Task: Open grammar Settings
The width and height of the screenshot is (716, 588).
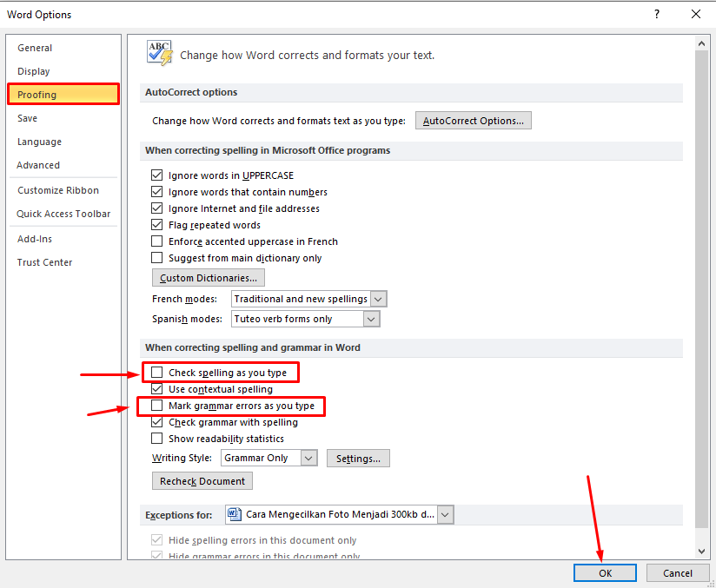Action: click(358, 458)
